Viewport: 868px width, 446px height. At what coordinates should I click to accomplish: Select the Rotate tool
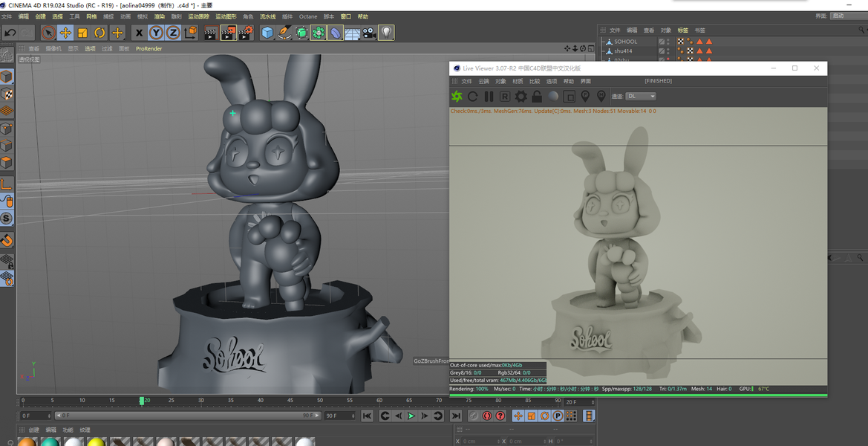pos(99,33)
